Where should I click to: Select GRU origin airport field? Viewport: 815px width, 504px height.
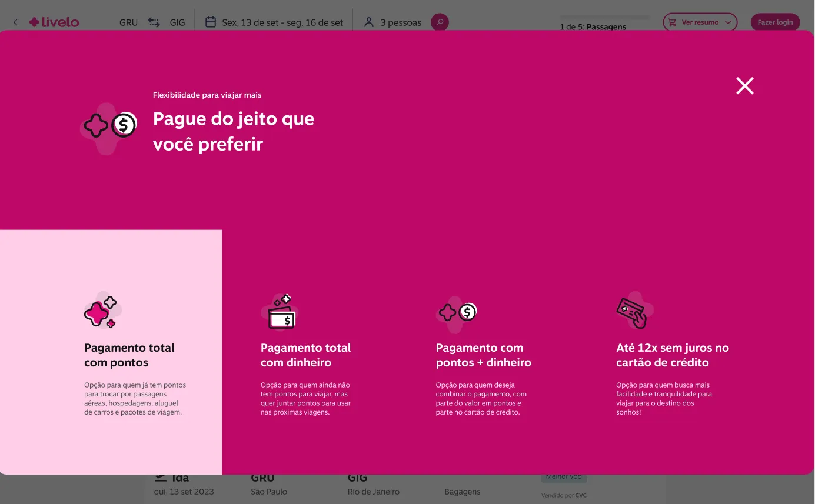coord(128,22)
